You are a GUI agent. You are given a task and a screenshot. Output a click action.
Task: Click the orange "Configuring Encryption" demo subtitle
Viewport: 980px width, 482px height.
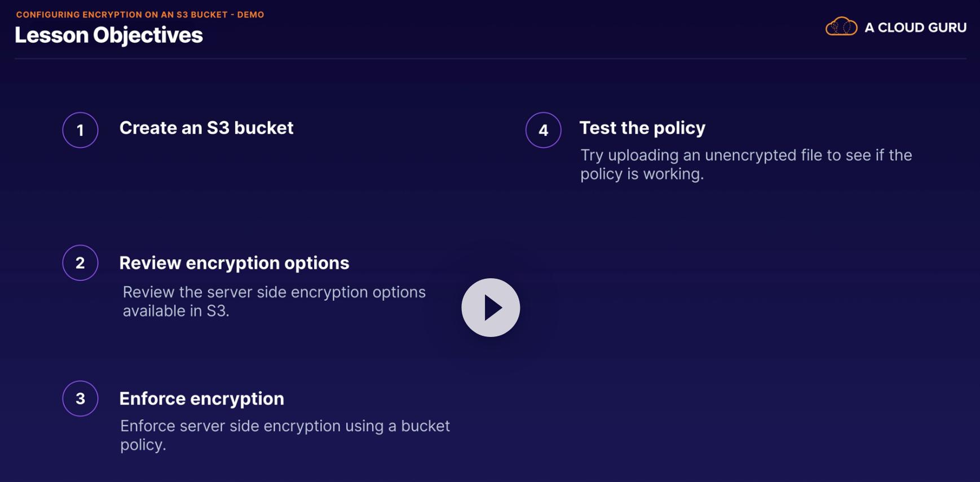coord(140,15)
